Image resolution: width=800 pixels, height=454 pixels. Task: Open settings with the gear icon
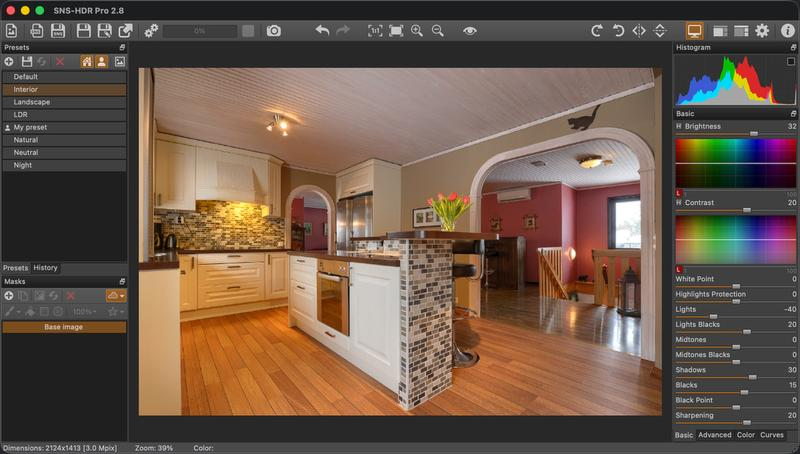coord(762,31)
